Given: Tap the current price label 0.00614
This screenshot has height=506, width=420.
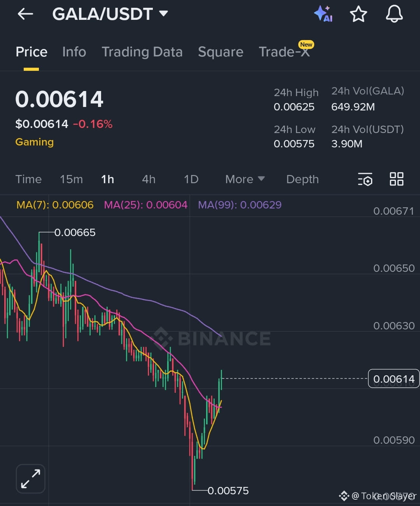Looking at the screenshot, I should (x=393, y=378).
